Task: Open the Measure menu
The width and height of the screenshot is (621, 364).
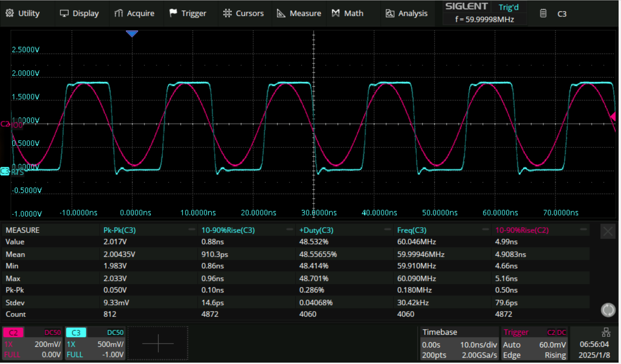Action: click(x=299, y=13)
